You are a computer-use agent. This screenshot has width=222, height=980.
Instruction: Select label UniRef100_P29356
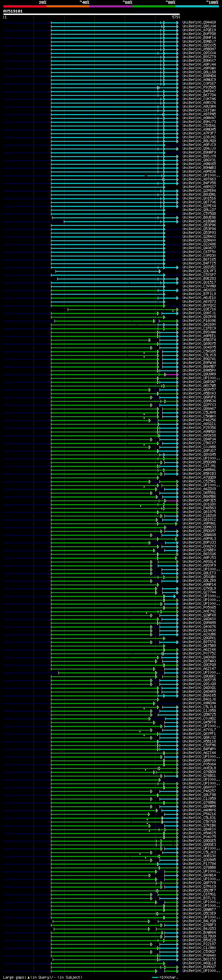[199, 428]
